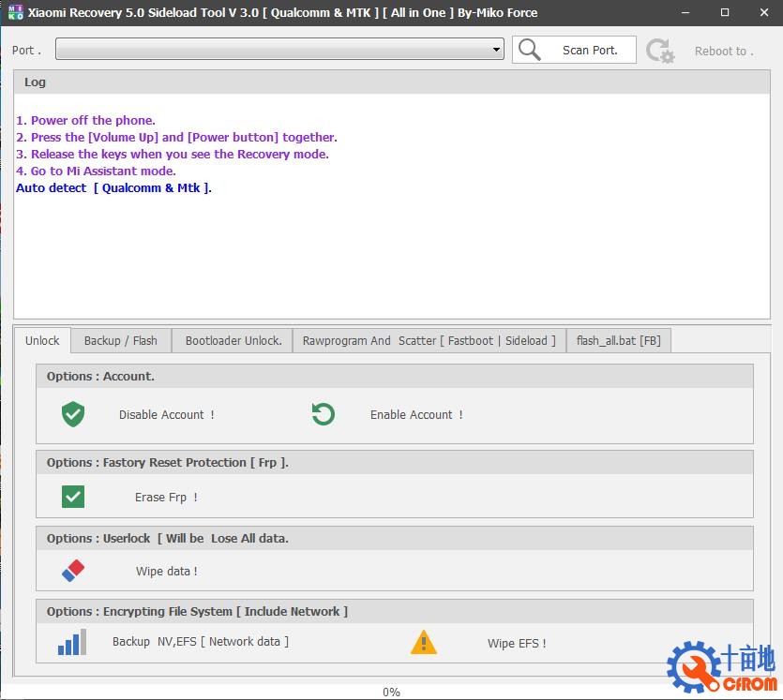Viewport: 783px width, 700px height.
Task: Click the green circular arrow Enable Account icon
Action: [x=324, y=414]
